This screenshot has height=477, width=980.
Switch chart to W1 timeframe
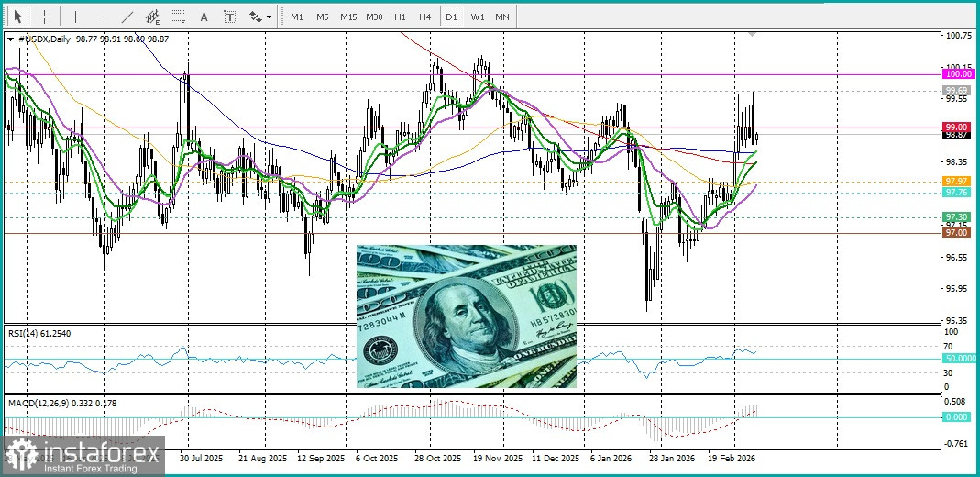(x=478, y=17)
